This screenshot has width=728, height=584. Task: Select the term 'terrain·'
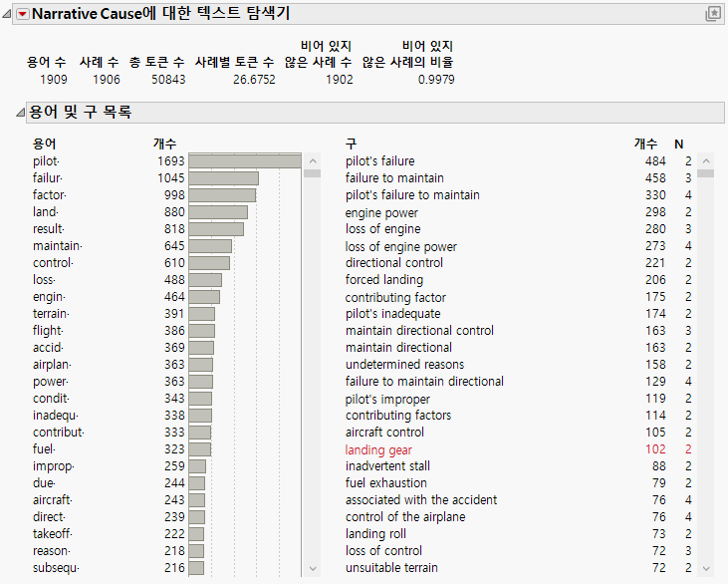click(51, 314)
